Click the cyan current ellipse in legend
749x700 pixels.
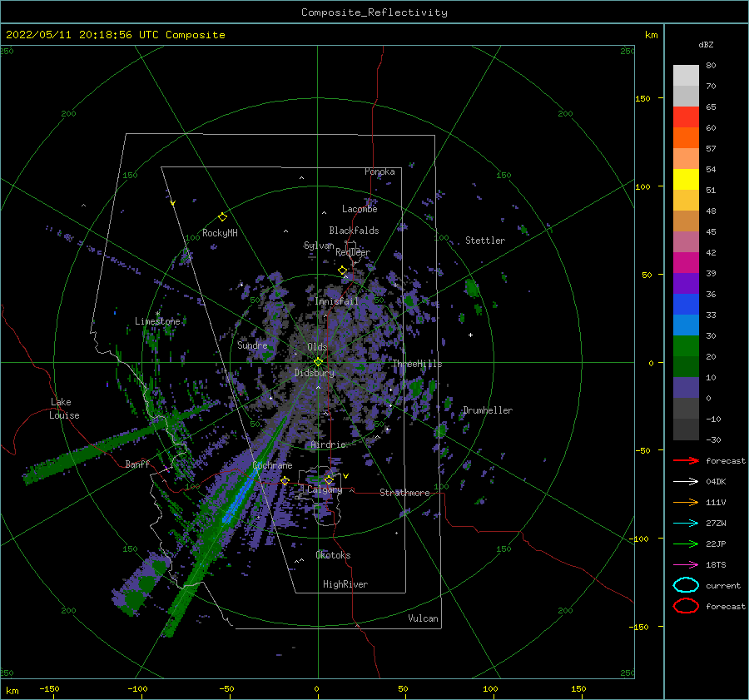click(686, 585)
